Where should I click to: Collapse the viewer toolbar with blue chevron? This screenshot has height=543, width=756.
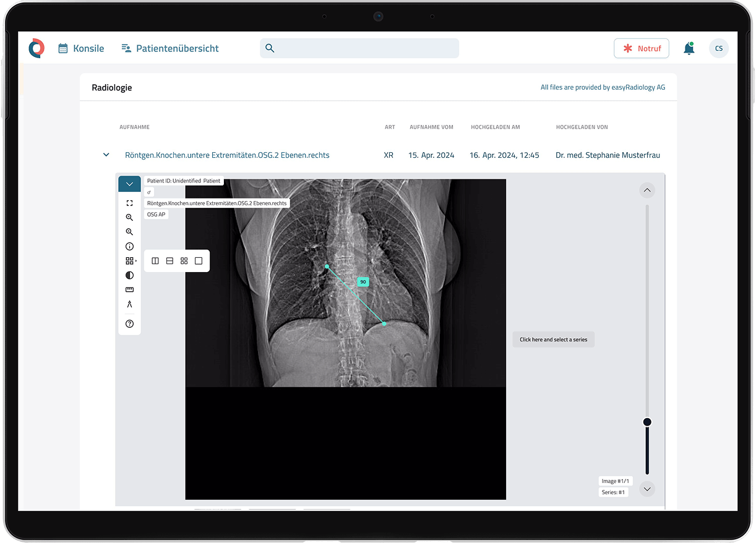(129, 184)
